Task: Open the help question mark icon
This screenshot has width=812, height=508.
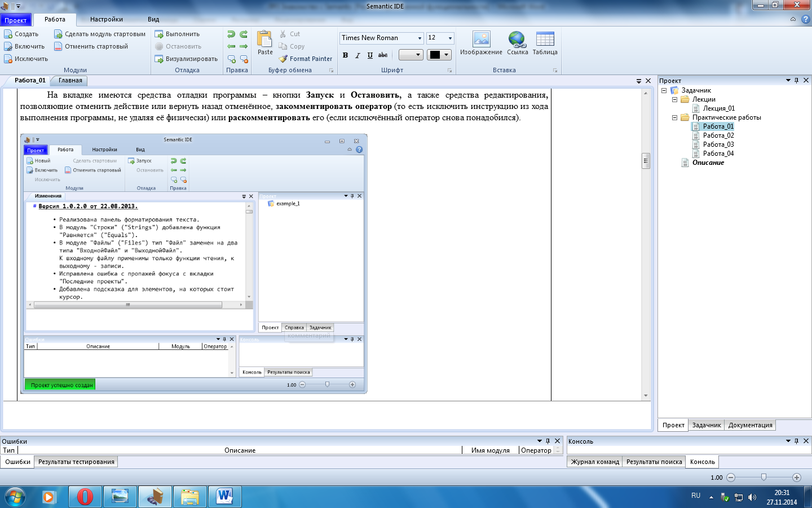Action: pyautogui.click(x=805, y=19)
